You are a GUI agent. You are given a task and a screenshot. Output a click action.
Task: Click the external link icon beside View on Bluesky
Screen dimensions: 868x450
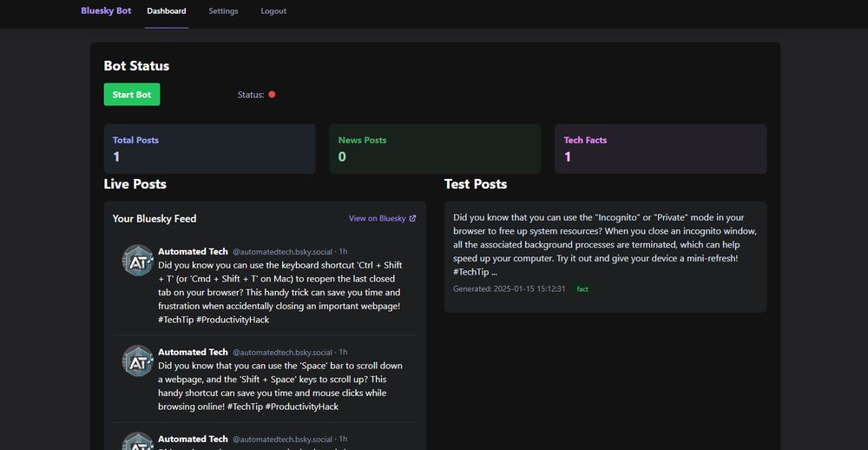pyautogui.click(x=412, y=218)
